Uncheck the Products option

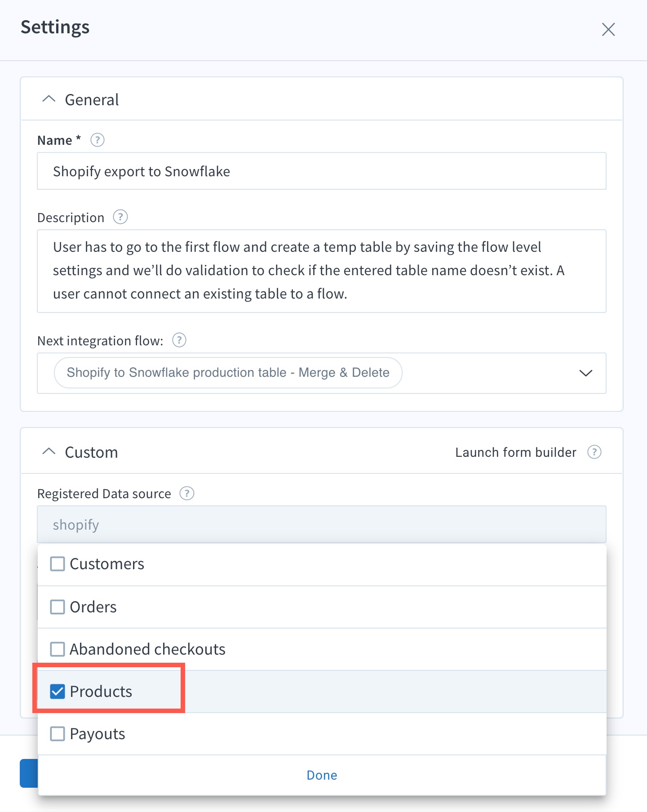click(58, 692)
